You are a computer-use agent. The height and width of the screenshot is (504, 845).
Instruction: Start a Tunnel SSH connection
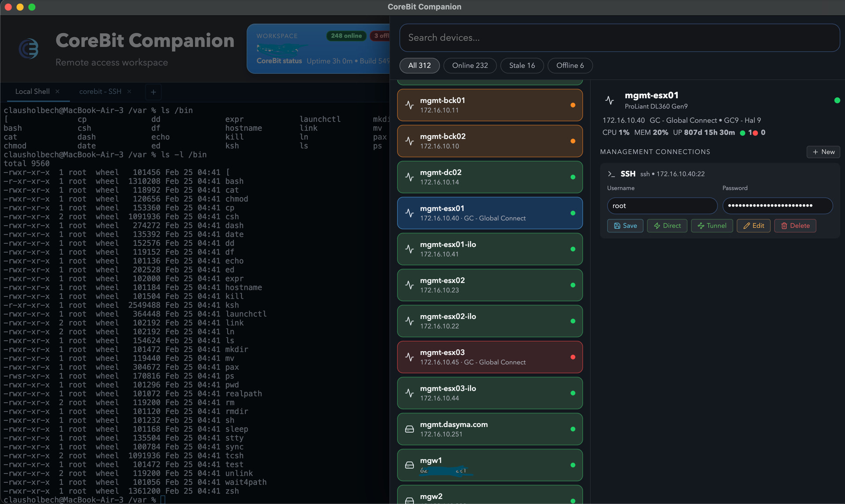click(712, 226)
